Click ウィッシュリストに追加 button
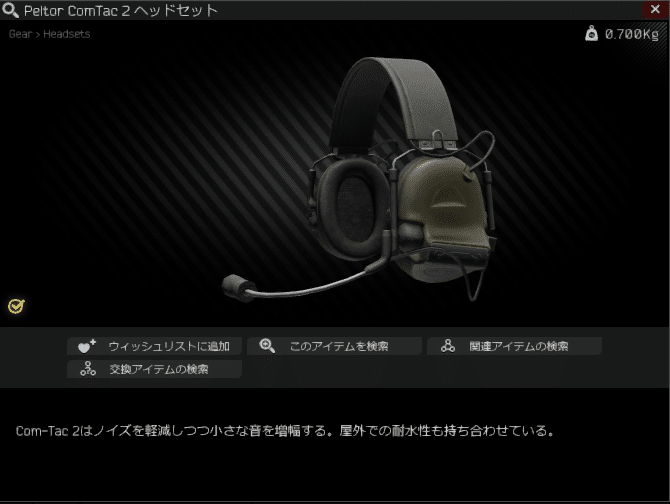Screen dimensions: 670x504 coord(154,346)
